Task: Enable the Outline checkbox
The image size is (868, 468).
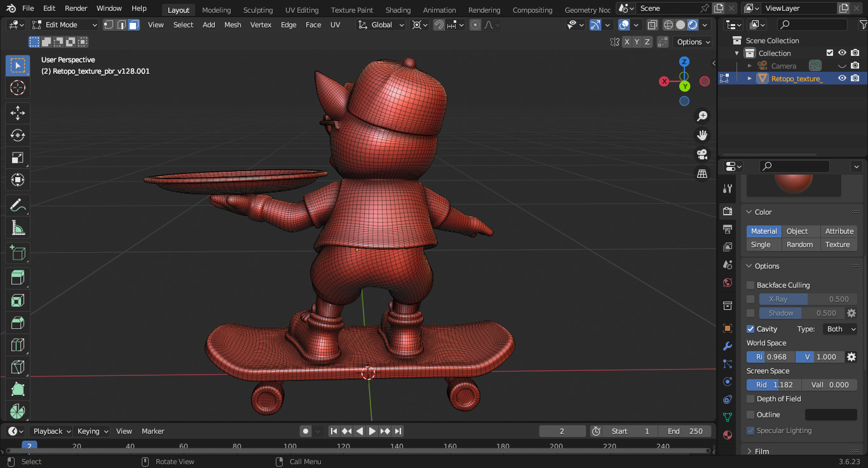Action: click(750, 415)
